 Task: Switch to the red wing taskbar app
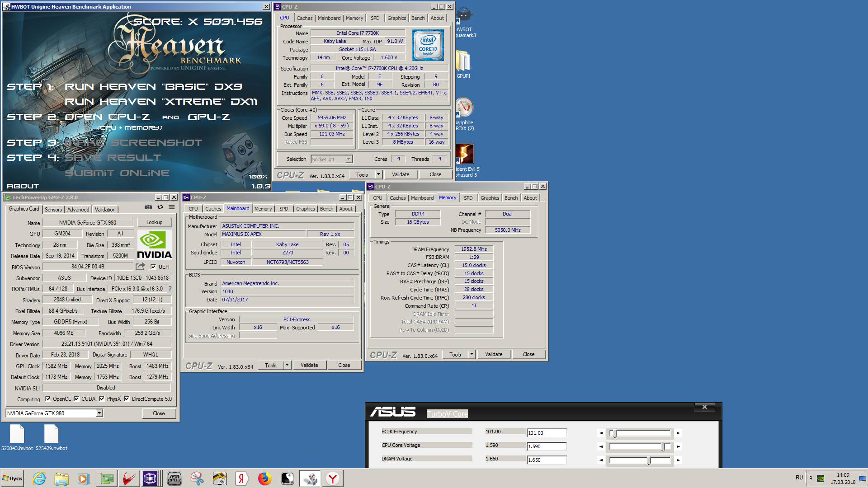(128, 479)
